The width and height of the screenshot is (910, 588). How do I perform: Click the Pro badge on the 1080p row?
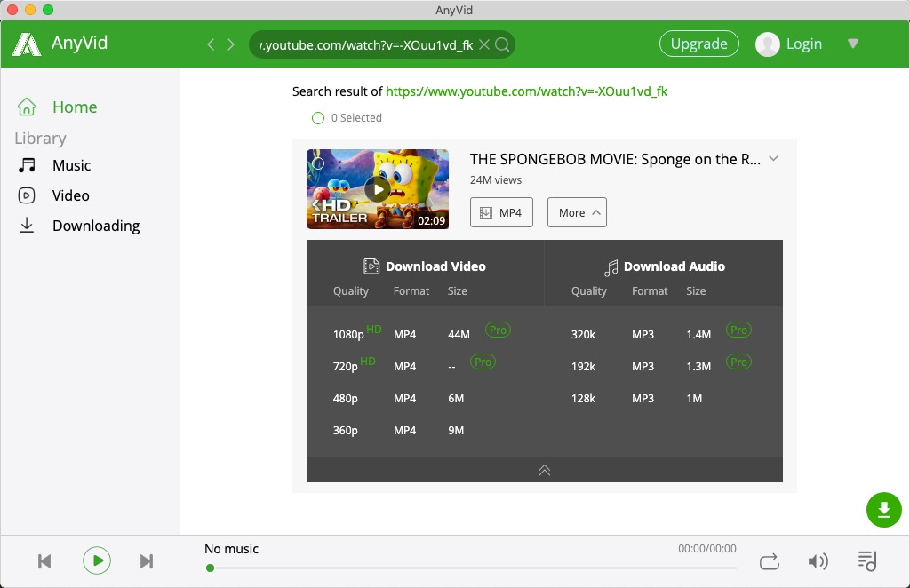coord(498,330)
